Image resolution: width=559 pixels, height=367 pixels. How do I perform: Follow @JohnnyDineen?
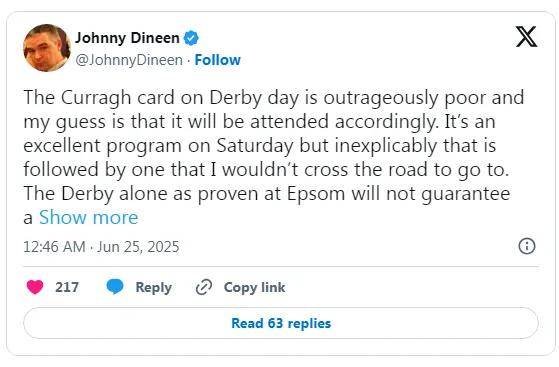coord(217,60)
